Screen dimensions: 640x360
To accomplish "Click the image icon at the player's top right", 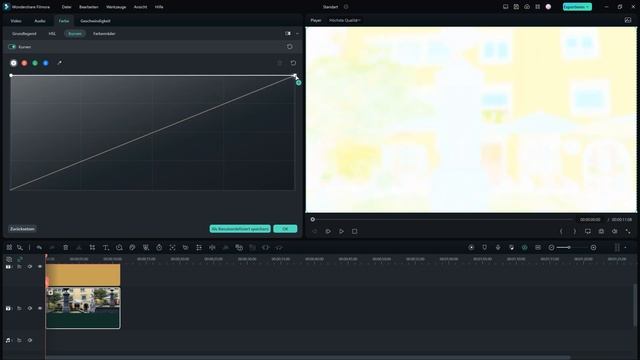I will (x=628, y=20).
